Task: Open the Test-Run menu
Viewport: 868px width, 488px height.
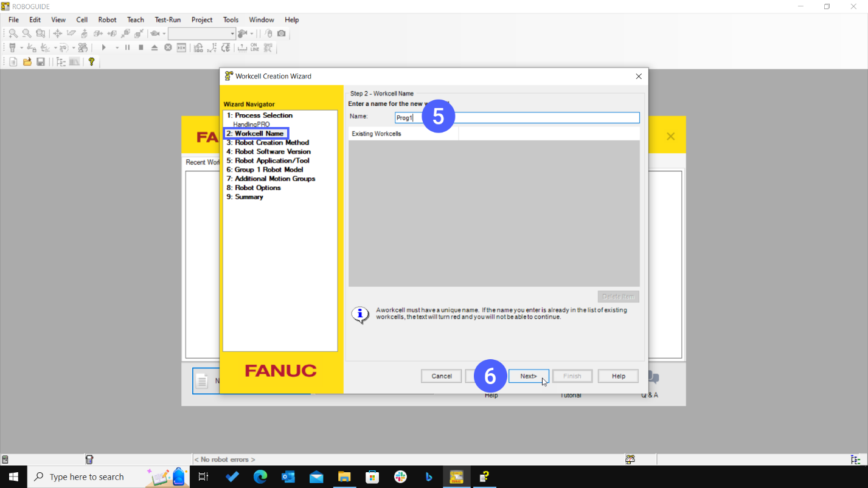Action: 167,19
